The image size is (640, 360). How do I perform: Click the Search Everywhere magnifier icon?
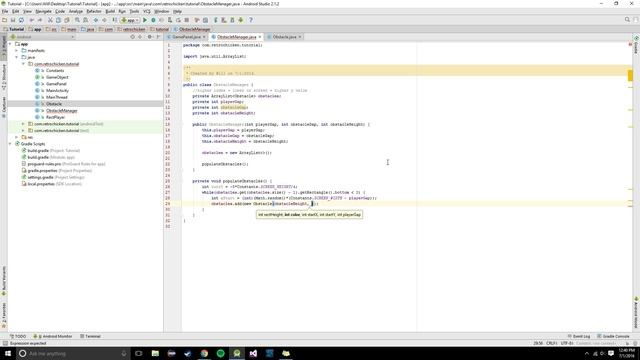click(x=627, y=20)
